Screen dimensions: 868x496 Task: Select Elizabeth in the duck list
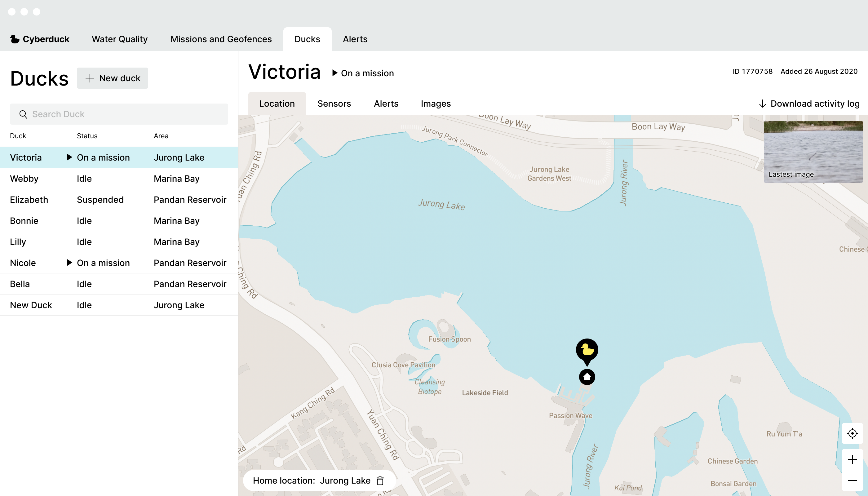29,200
